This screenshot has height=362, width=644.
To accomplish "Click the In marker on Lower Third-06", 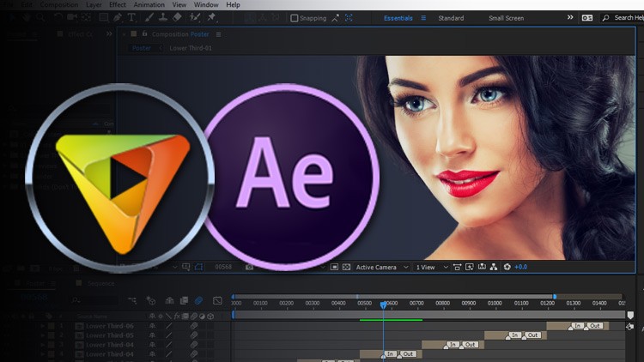I will point(578,325).
